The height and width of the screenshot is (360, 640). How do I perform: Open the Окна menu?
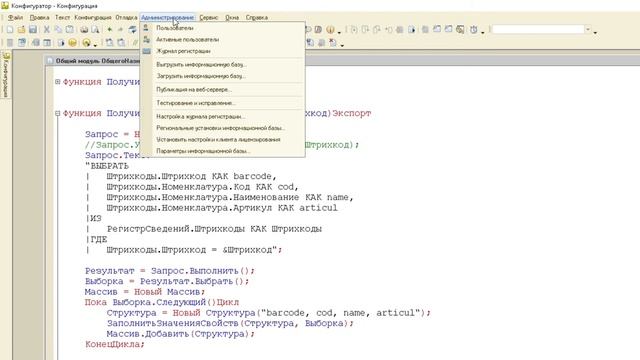232,18
